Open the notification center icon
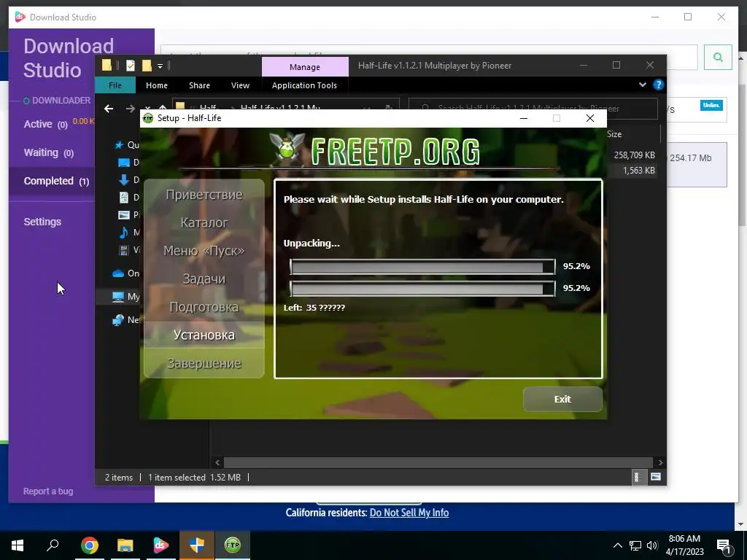The image size is (747, 560). [724, 547]
